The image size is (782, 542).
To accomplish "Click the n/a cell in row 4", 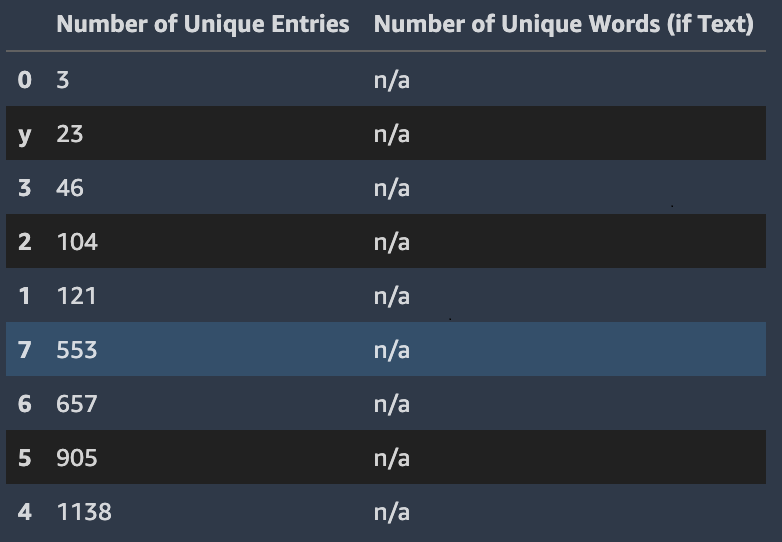I will coord(392,512).
